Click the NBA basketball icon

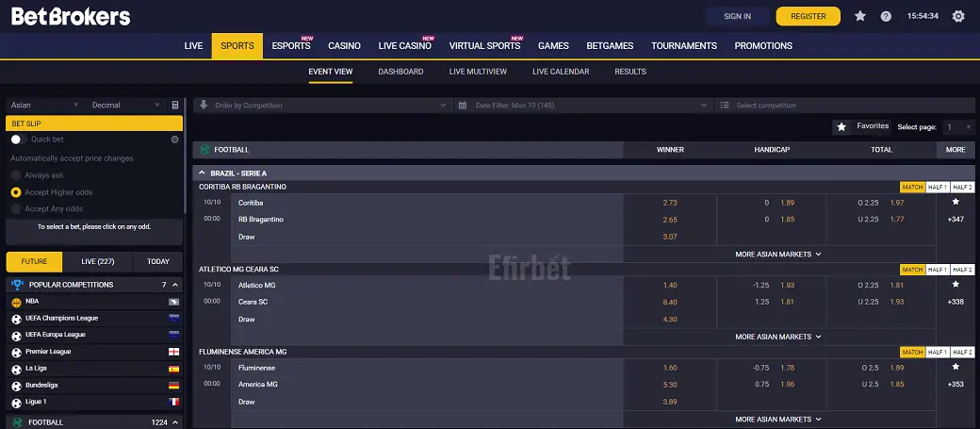pyautogui.click(x=17, y=302)
